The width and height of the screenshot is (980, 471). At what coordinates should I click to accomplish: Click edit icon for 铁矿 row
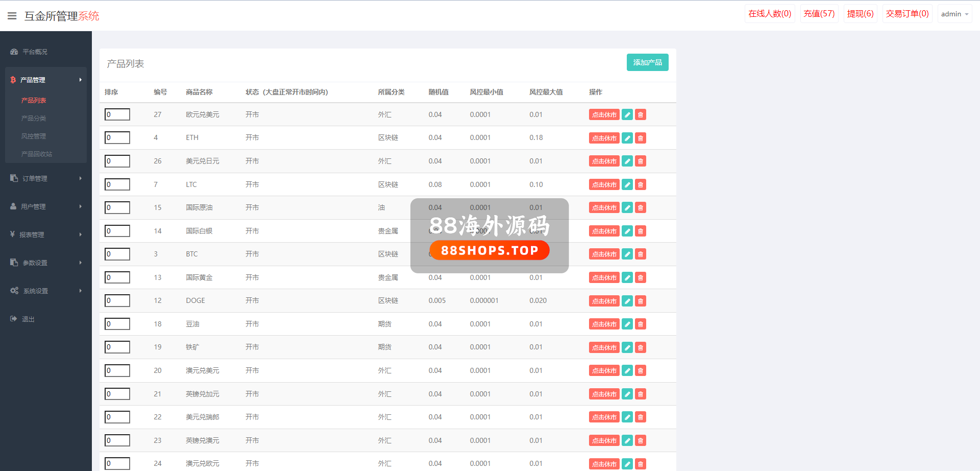point(627,347)
